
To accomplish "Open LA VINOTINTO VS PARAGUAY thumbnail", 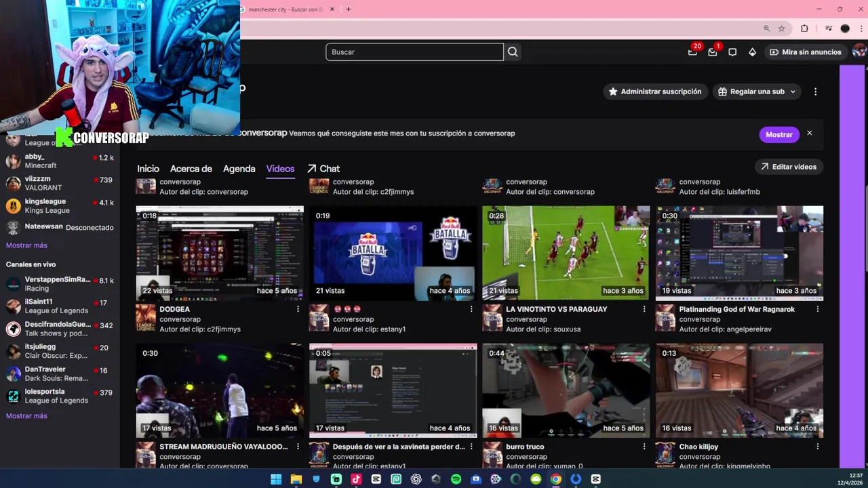I will 566,253.
